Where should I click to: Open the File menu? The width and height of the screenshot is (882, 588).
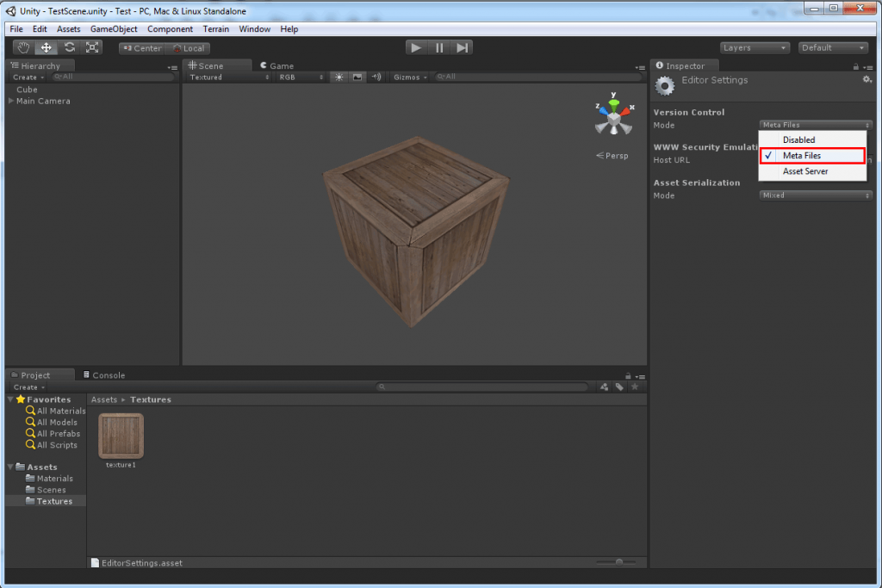coord(16,28)
